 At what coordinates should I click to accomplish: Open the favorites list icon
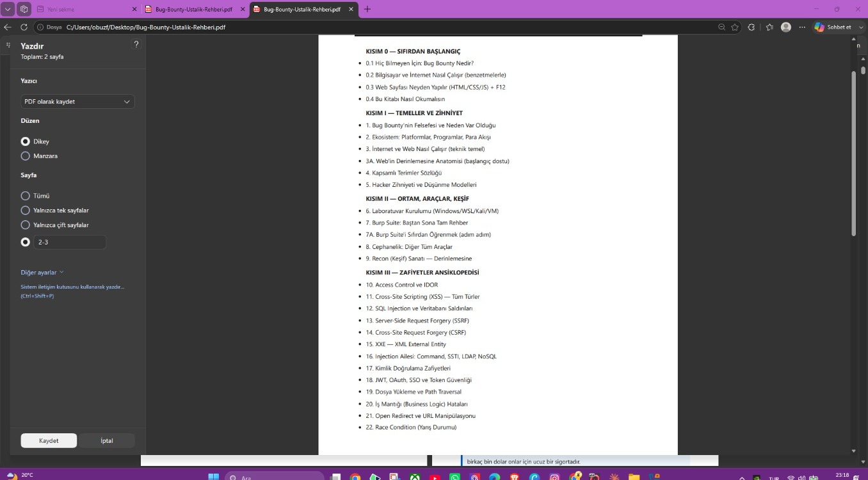click(x=769, y=28)
